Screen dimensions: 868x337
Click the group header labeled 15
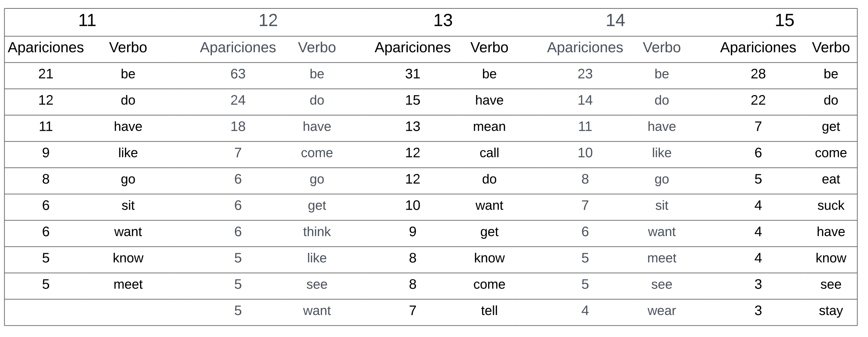[784, 21]
